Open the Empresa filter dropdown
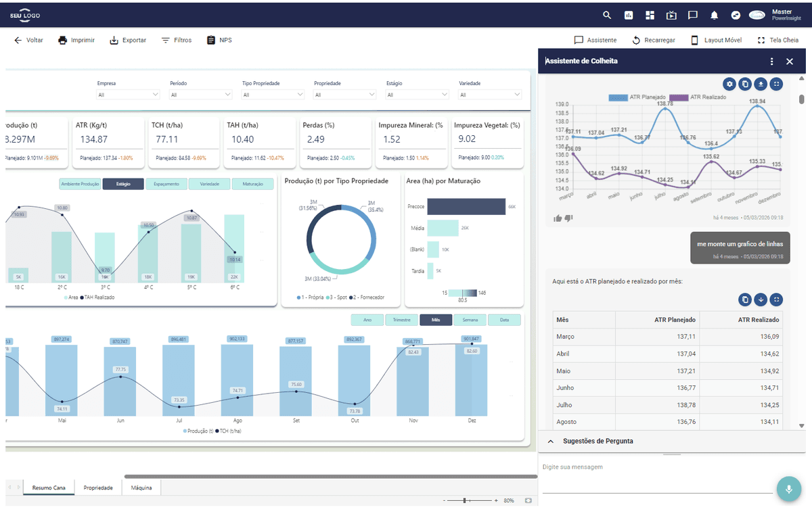The height and width of the screenshot is (528, 812). click(128, 95)
